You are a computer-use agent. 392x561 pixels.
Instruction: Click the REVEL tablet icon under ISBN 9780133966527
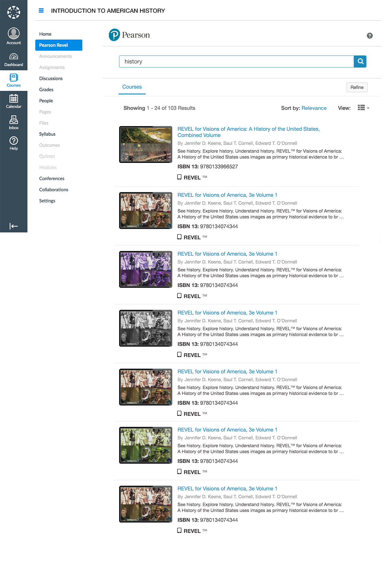[179, 177]
